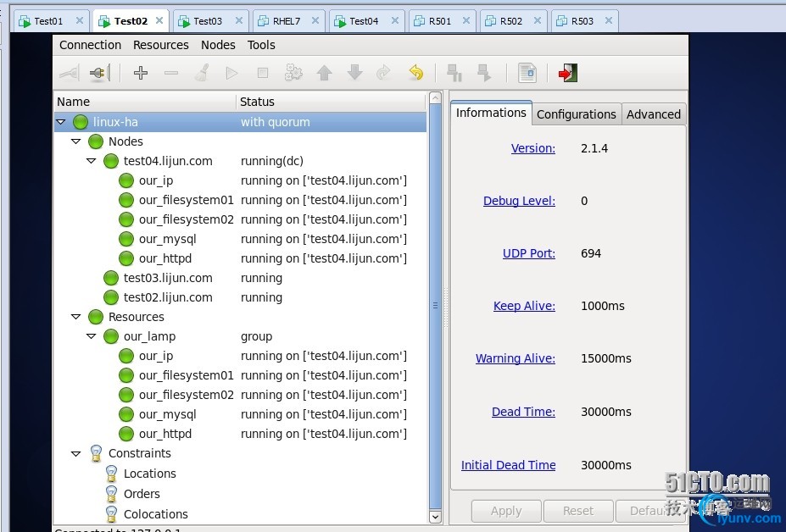Switch to the Configurations tab

pos(576,114)
